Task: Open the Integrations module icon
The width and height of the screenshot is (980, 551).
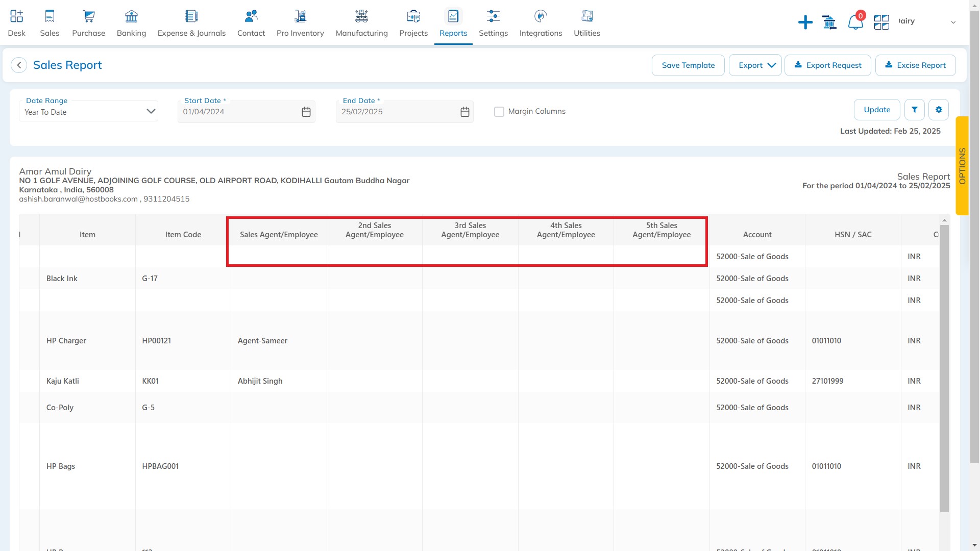Action: (541, 16)
